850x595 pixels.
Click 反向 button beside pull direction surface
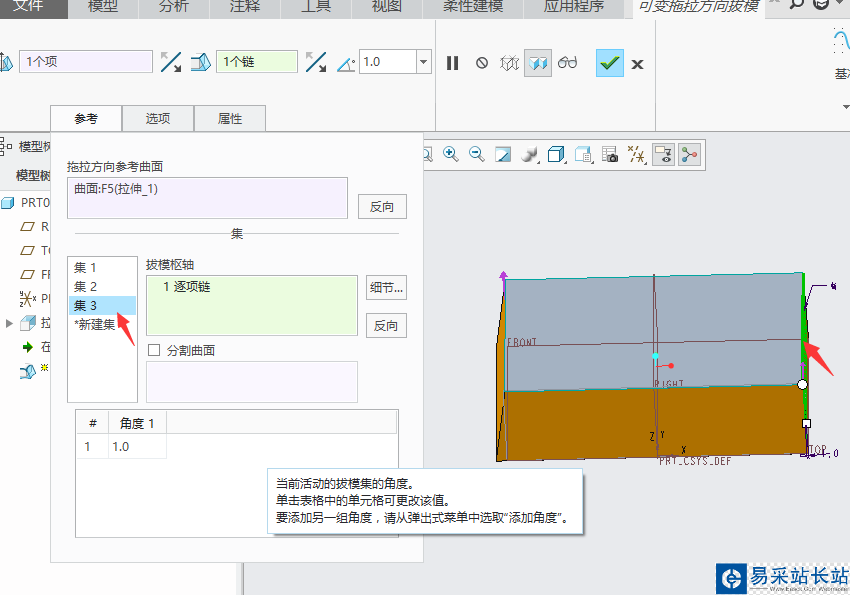pyautogui.click(x=382, y=206)
